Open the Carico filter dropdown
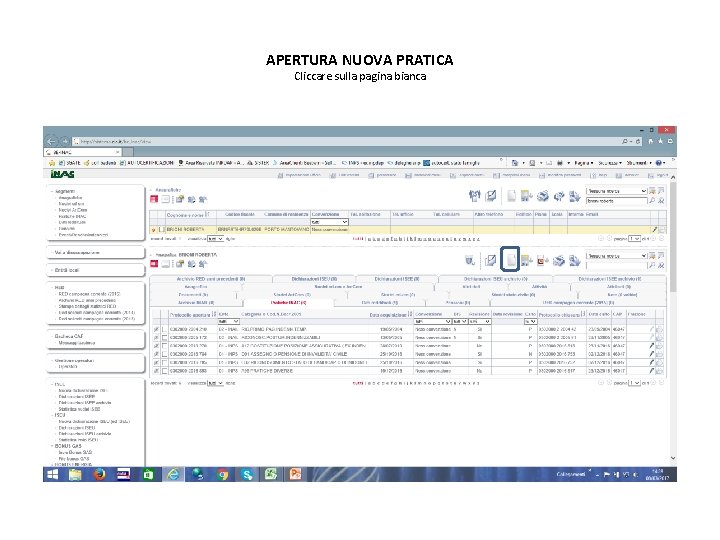The image size is (720, 540). coord(530,321)
